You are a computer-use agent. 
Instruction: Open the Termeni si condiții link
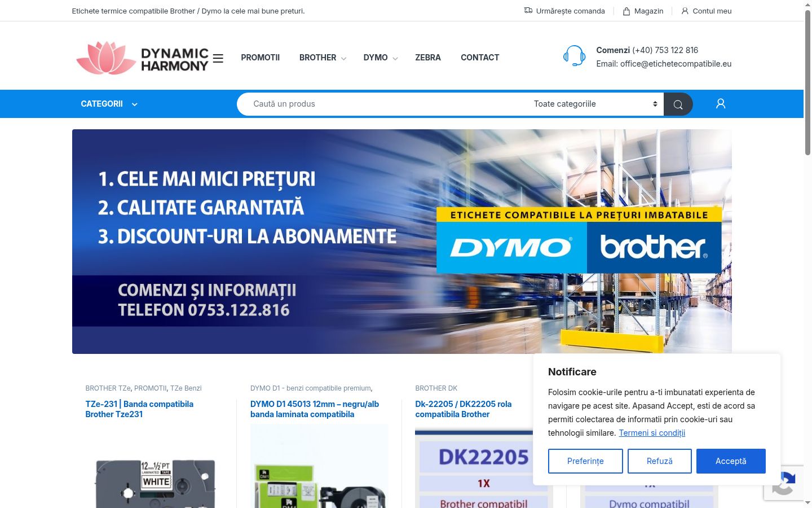pos(652,433)
